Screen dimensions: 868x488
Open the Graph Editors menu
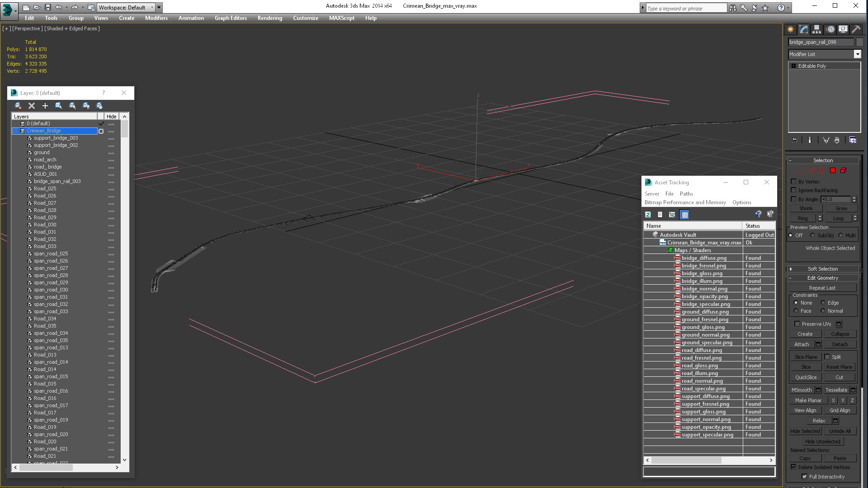pyautogui.click(x=231, y=18)
